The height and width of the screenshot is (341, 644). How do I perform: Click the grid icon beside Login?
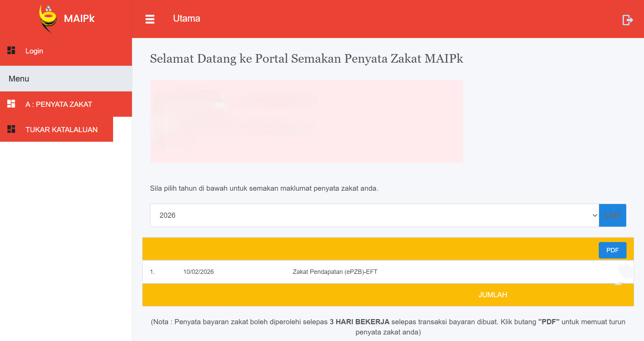[11, 51]
